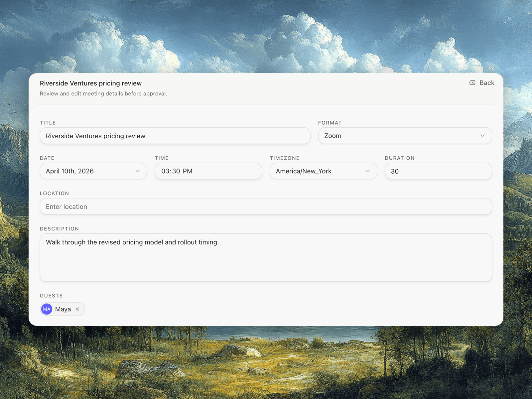The image size is (532, 399).
Task: Focus the Title input field
Action: pos(175,136)
